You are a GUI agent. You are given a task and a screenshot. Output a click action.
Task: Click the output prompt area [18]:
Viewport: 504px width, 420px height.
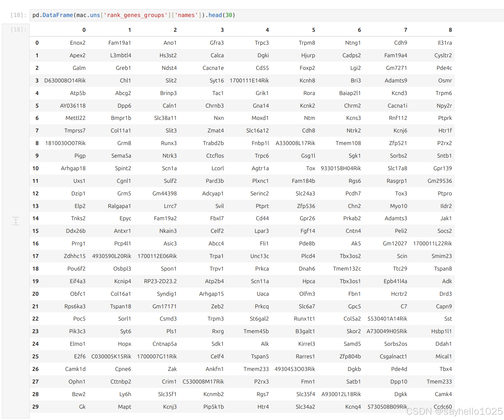point(18,30)
